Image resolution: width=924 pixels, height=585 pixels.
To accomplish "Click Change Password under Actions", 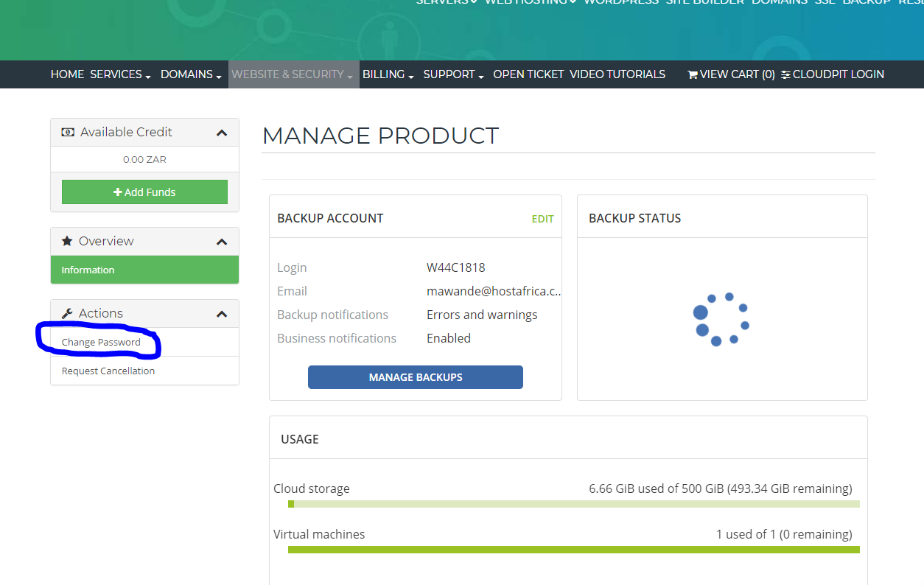I will tap(101, 342).
